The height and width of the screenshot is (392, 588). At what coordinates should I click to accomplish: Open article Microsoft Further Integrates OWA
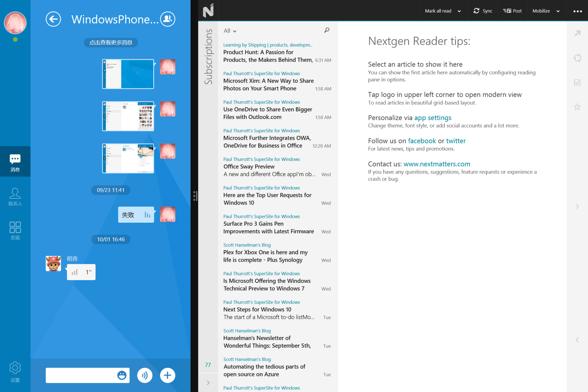[277, 138]
